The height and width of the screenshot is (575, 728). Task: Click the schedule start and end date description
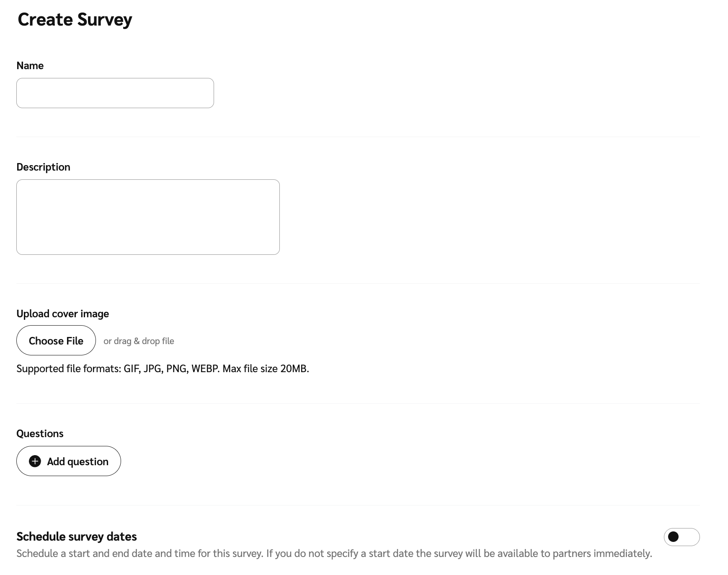pyautogui.click(x=334, y=554)
